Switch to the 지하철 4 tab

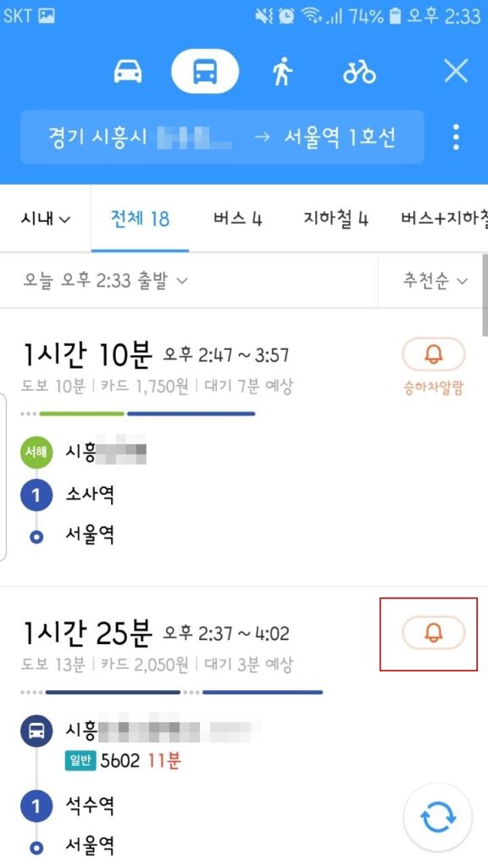tap(335, 219)
